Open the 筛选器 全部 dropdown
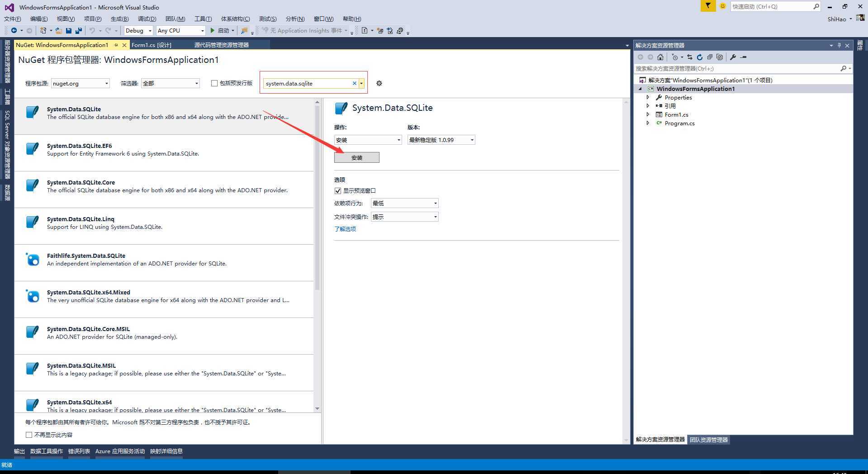Screen dimensions: 868x474 point(171,83)
